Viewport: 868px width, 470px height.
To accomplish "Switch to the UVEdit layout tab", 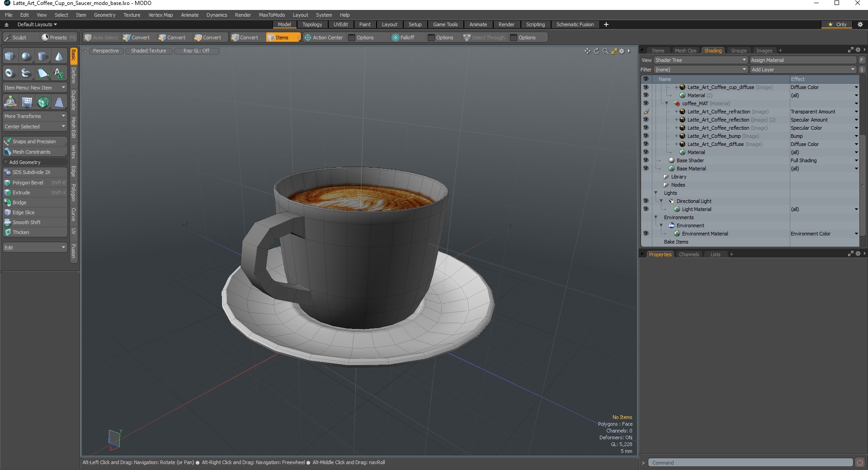I will click(340, 24).
